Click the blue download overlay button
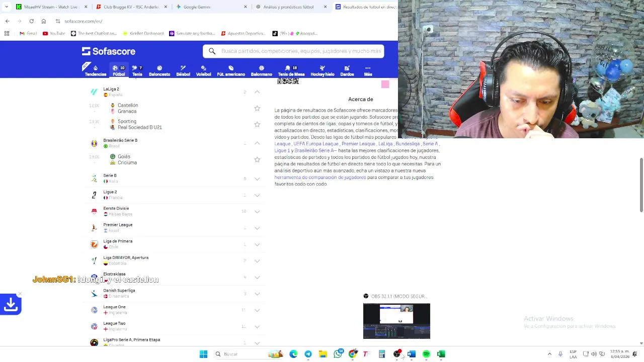 [11, 304]
